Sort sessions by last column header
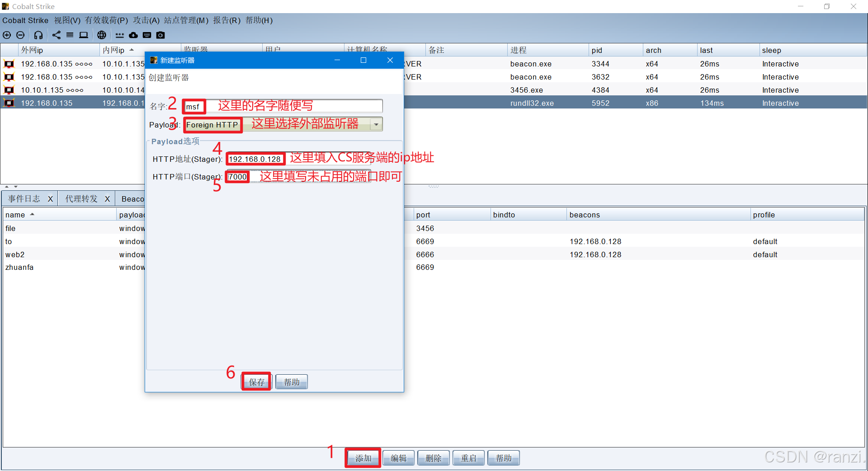The image size is (868, 471). tap(728, 50)
